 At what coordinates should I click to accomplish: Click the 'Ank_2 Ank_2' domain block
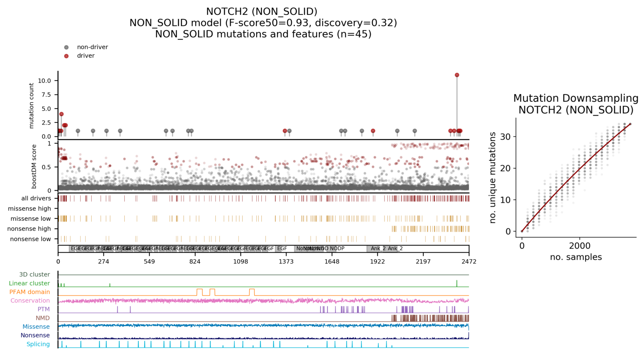(382, 249)
